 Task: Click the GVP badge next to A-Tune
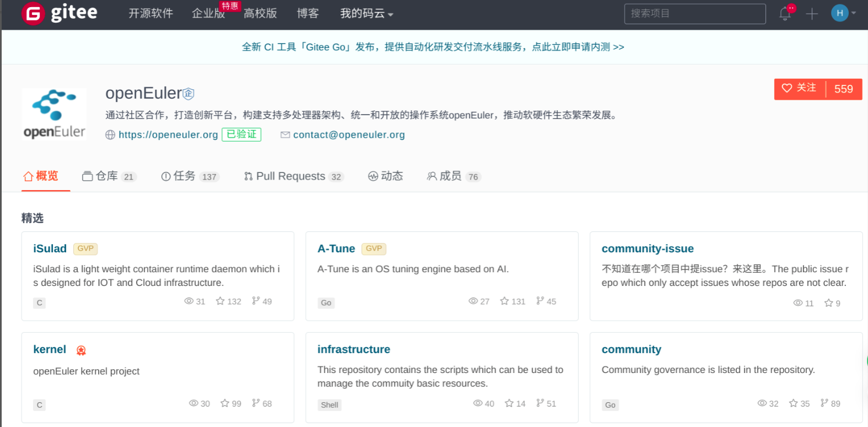tap(374, 249)
